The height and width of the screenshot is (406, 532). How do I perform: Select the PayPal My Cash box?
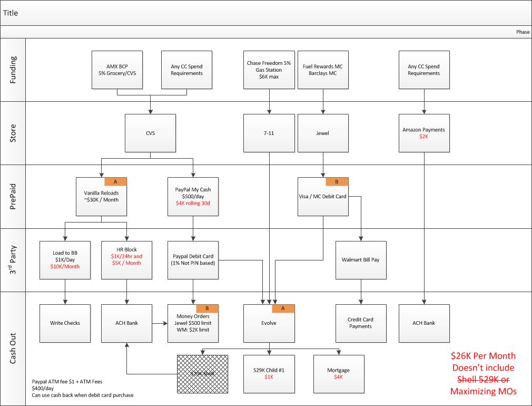point(193,197)
